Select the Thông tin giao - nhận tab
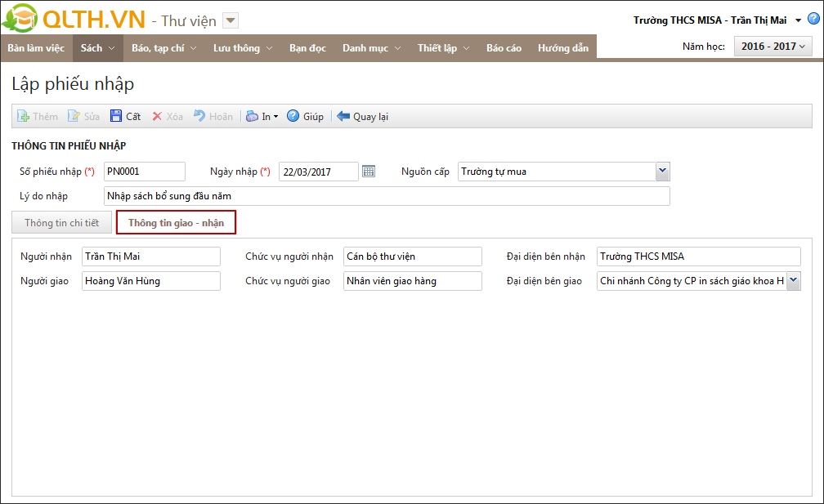This screenshot has height=504, width=824. click(x=176, y=222)
